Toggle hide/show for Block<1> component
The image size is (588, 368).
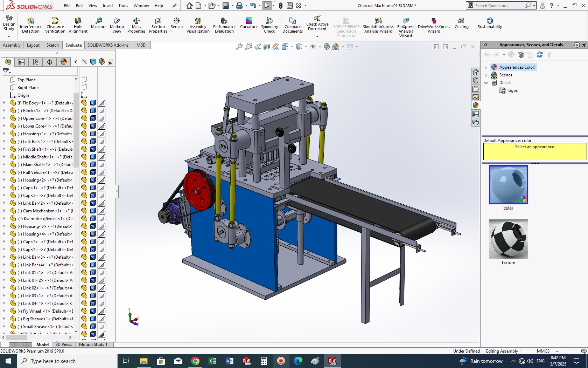pyautogui.click(x=84, y=110)
